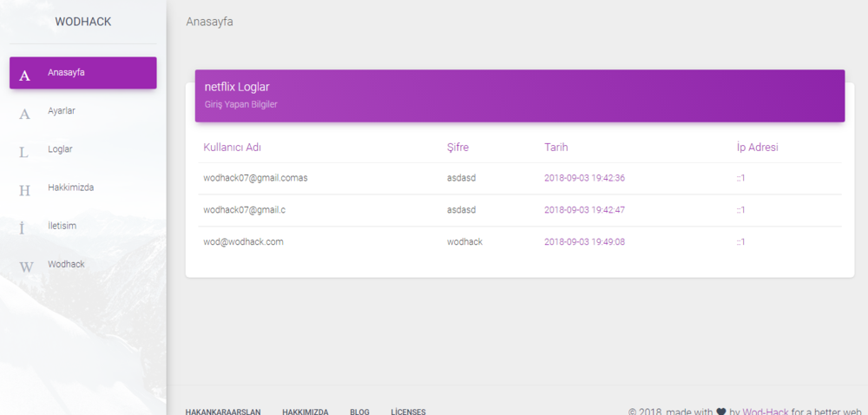
Task: Click the İp Adresi column header
Action: [757, 148]
